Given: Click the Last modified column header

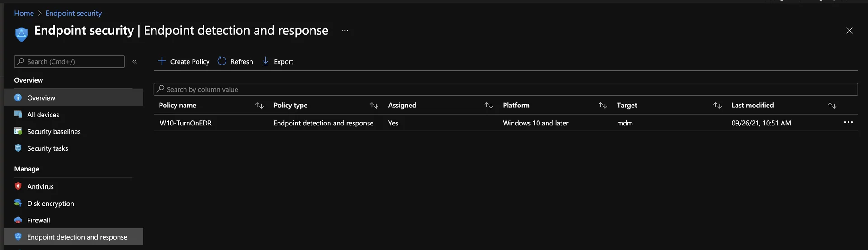Looking at the screenshot, I should 753,105.
